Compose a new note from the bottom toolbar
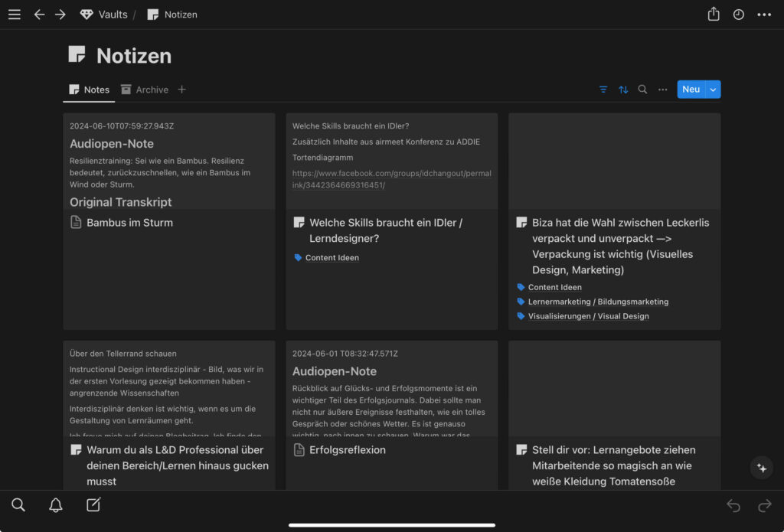Viewport: 784px width, 532px height. click(92, 505)
